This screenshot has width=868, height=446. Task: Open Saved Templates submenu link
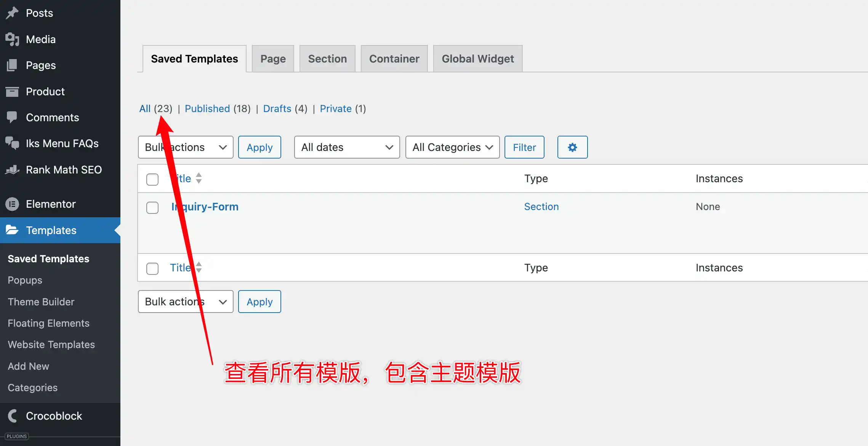(48, 259)
